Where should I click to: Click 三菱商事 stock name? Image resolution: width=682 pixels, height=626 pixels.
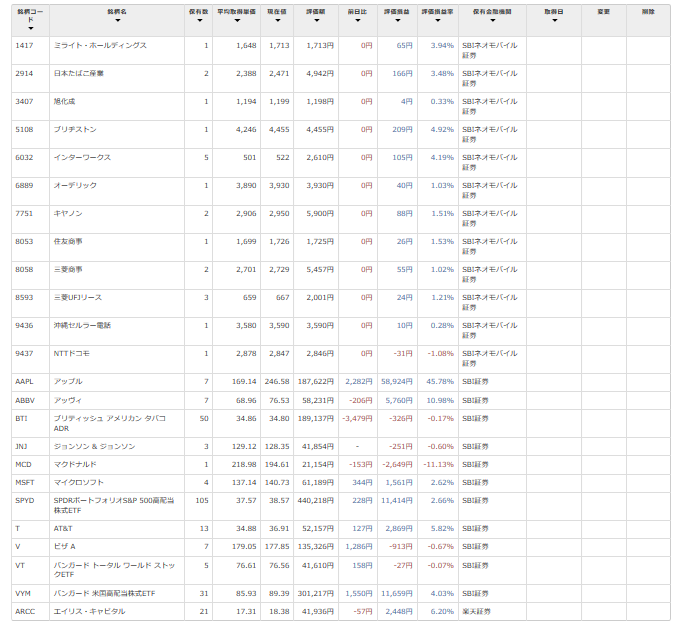68,269
